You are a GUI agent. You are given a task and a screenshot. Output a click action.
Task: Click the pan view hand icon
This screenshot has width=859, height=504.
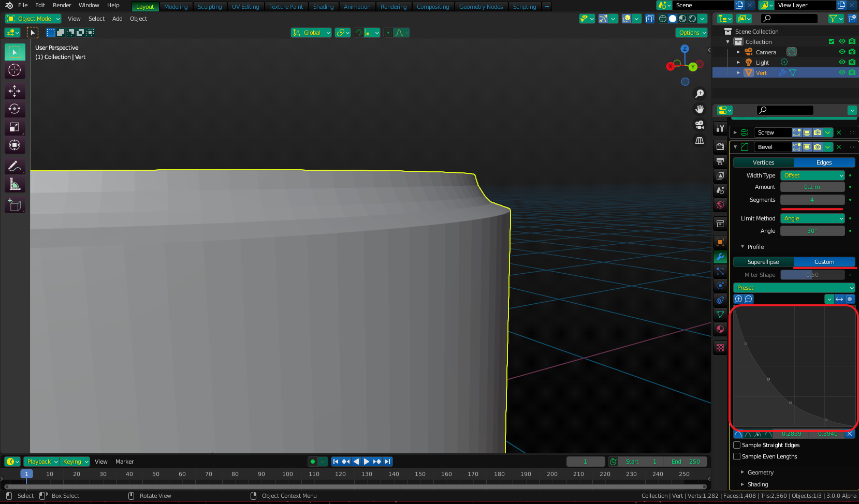700,109
